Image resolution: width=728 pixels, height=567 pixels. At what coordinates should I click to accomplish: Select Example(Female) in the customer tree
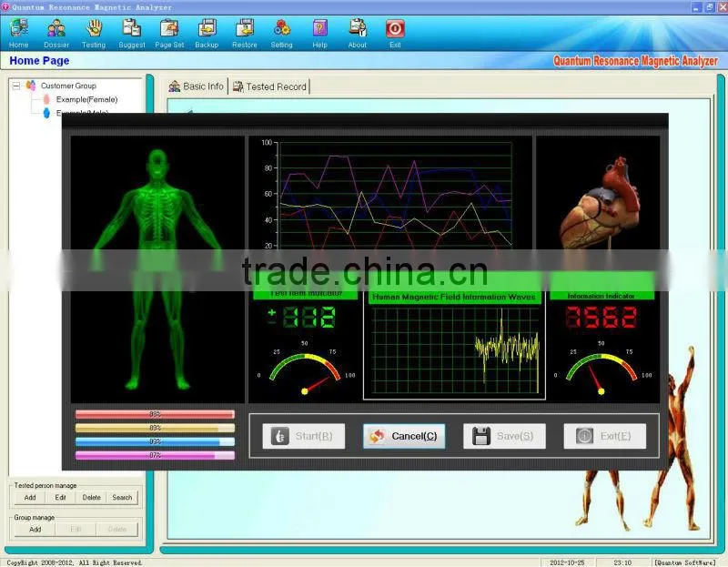pyautogui.click(x=86, y=99)
